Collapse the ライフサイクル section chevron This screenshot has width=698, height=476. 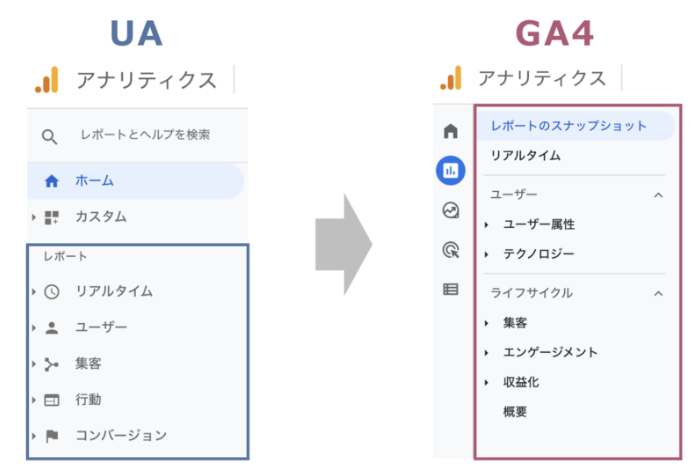click(658, 293)
